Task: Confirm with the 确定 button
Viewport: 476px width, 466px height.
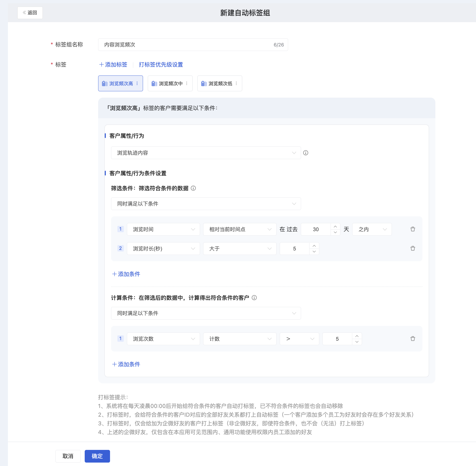Action: (97, 456)
